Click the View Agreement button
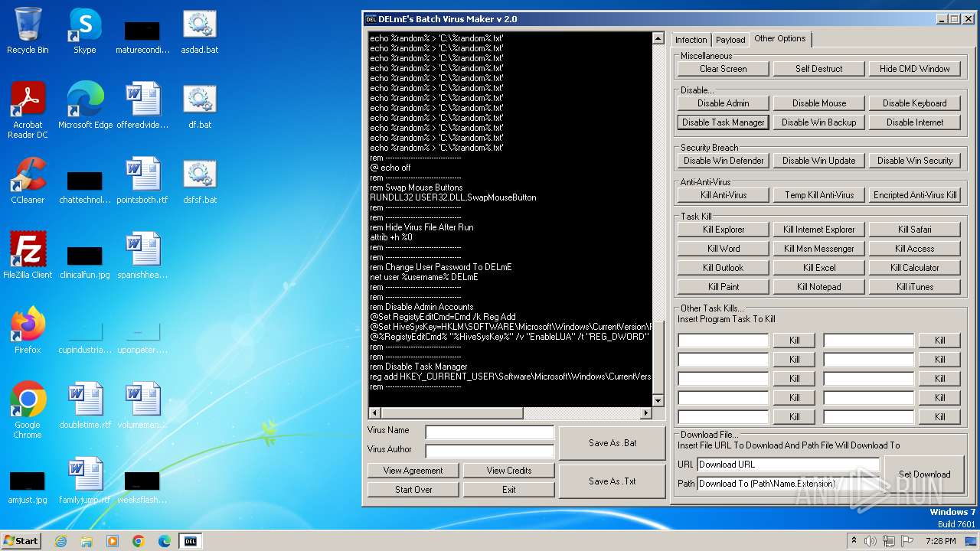Image resolution: width=980 pixels, height=551 pixels. [413, 471]
